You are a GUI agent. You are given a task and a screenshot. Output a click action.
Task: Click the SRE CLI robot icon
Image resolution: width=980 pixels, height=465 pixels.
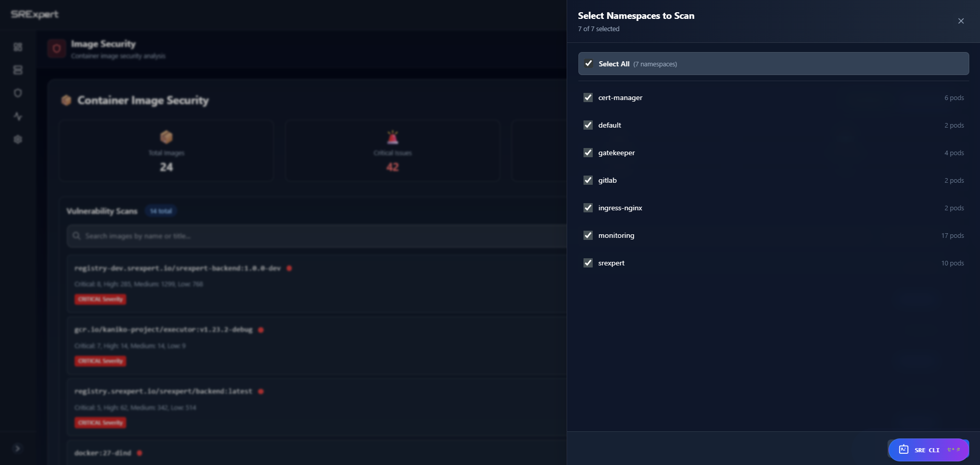pos(903,449)
